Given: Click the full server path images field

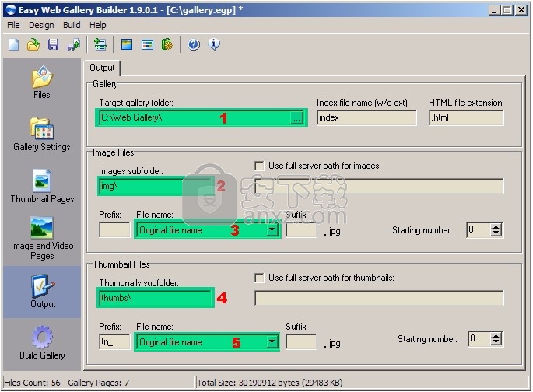Looking at the screenshot, I should point(379,186).
